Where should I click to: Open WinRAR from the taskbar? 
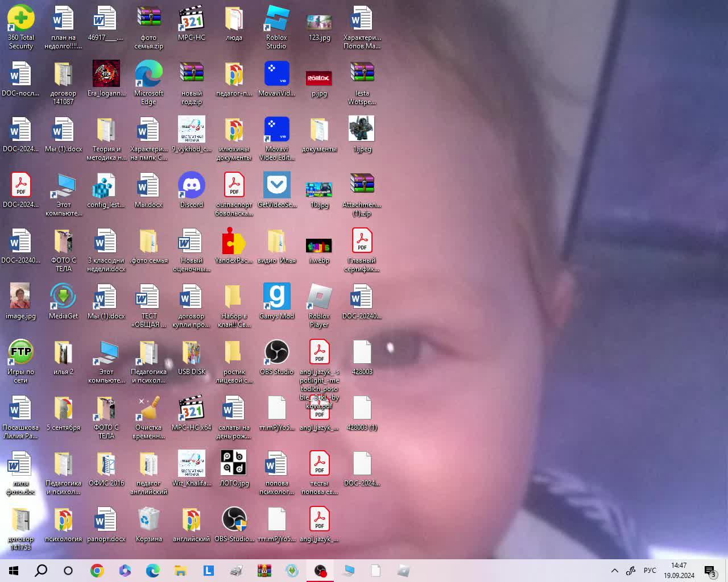point(264,571)
